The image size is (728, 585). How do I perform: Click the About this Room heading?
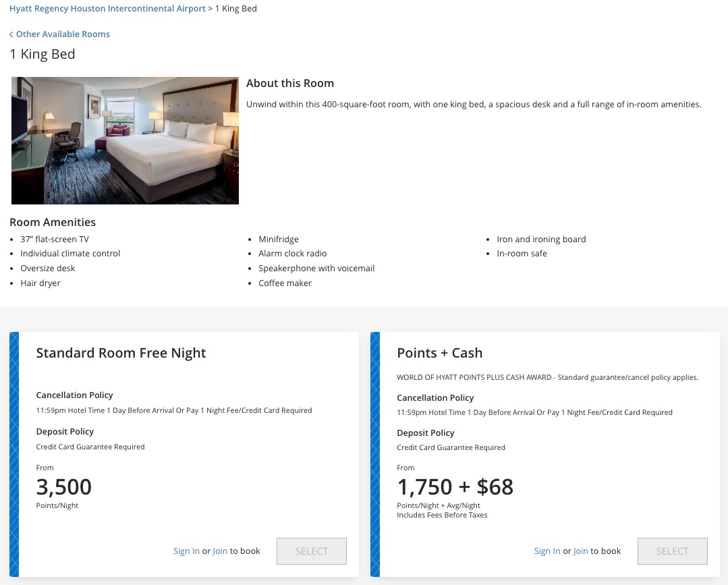point(290,84)
